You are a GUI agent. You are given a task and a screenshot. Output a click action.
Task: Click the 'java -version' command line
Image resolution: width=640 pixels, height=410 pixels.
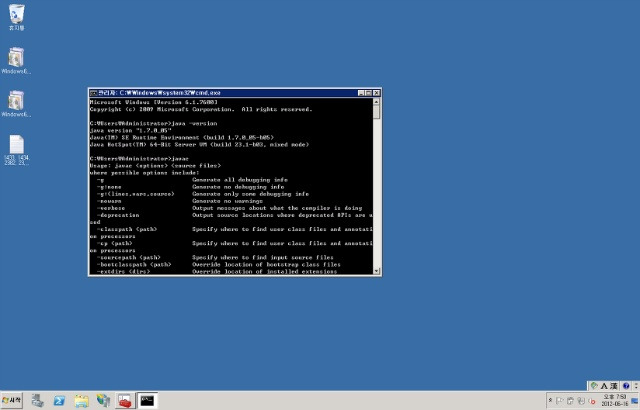(153, 124)
